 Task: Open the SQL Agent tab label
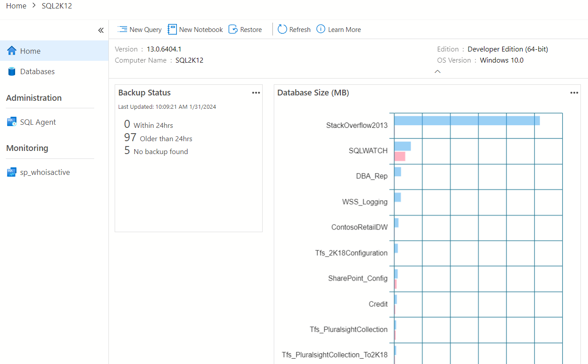click(x=38, y=122)
